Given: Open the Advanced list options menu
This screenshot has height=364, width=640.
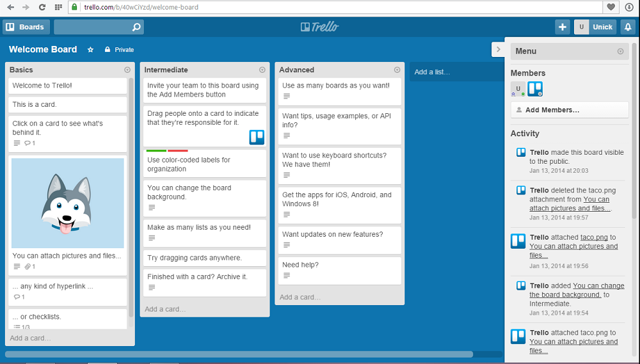Looking at the screenshot, I should (397, 70).
